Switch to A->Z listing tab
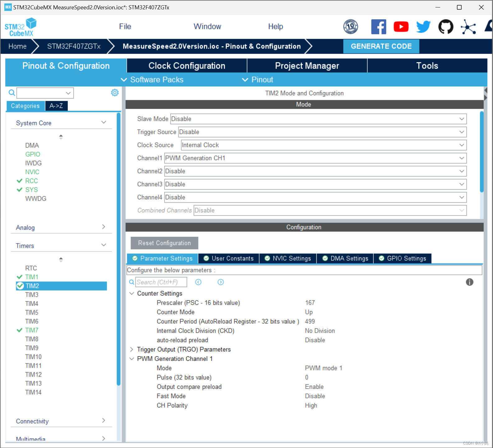This screenshot has width=493, height=448. tap(56, 106)
